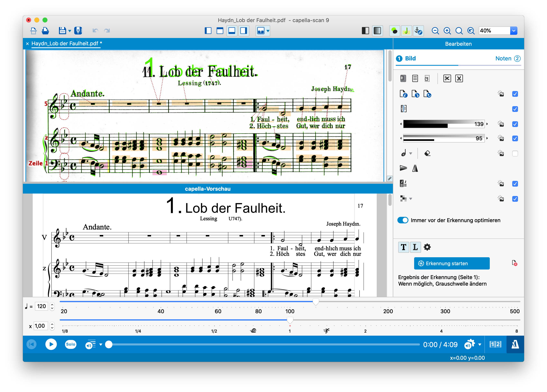Toggle the green notehead highlight icon
The width and height of the screenshot is (547, 392).
395,31
